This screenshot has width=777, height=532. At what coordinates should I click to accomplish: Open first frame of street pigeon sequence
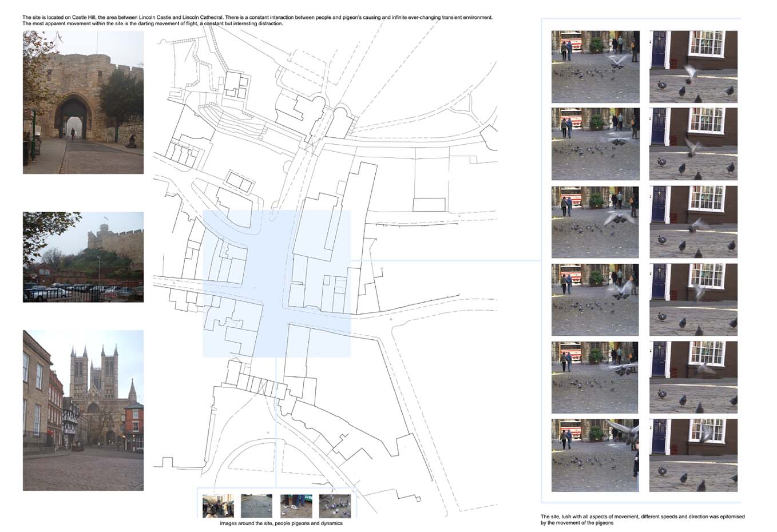coord(595,66)
